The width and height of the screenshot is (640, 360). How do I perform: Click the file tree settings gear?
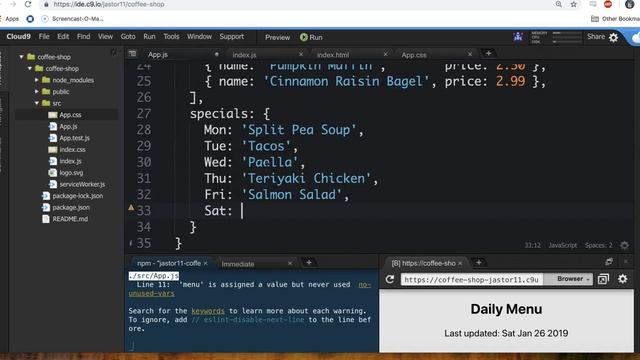pos(114,52)
